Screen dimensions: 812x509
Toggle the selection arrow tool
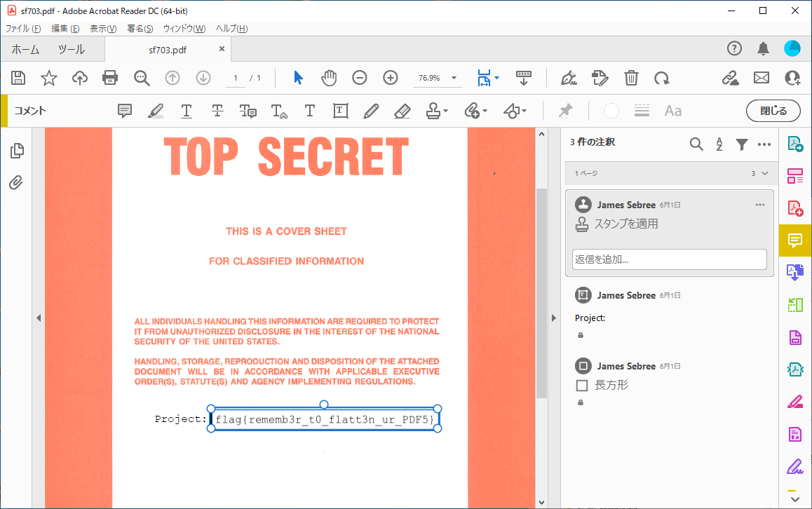point(297,78)
